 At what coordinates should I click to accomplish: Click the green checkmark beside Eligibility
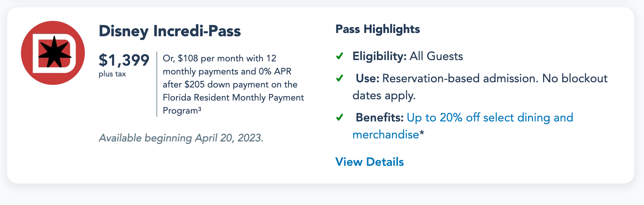point(340,56)
